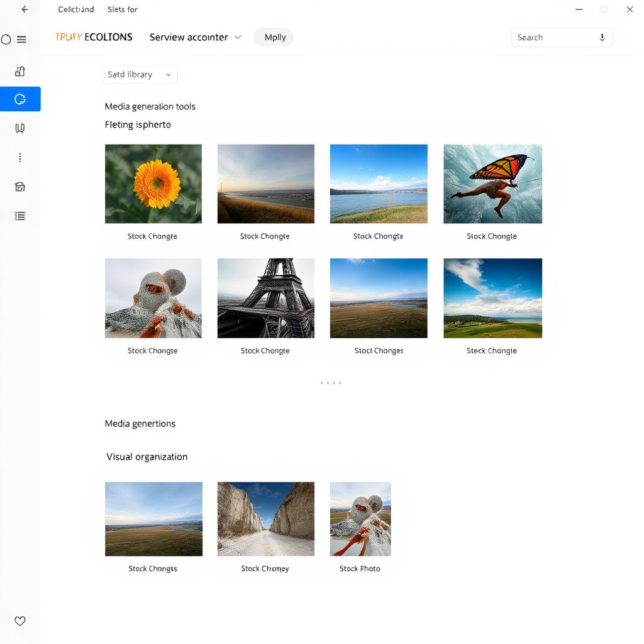This screenshot has height=644, width=644.
Task: Click the heart icon at sidebar bottom
Action: click(x=19, y=621)
